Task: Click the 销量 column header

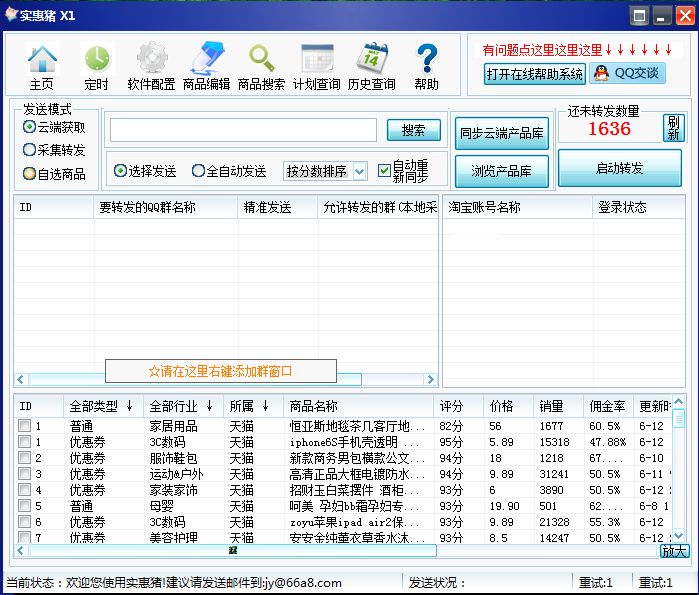Action: tap(559, 406)
